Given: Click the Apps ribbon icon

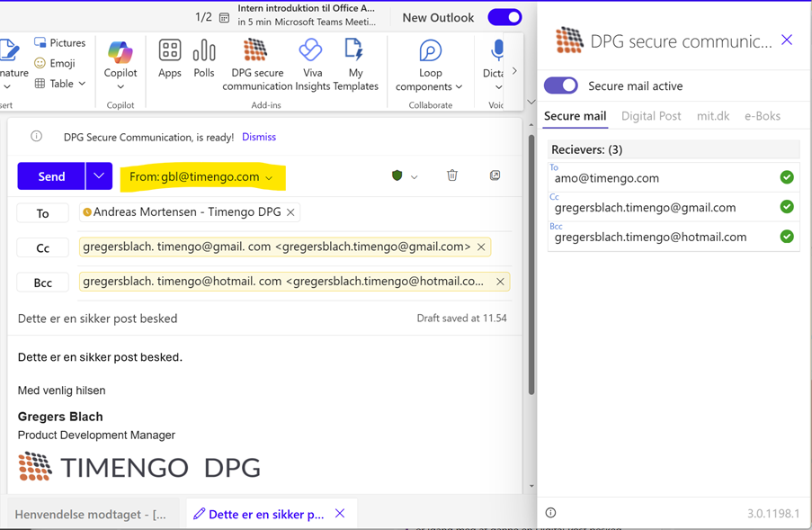Looking at the screenshot, I should click(170, 59).
